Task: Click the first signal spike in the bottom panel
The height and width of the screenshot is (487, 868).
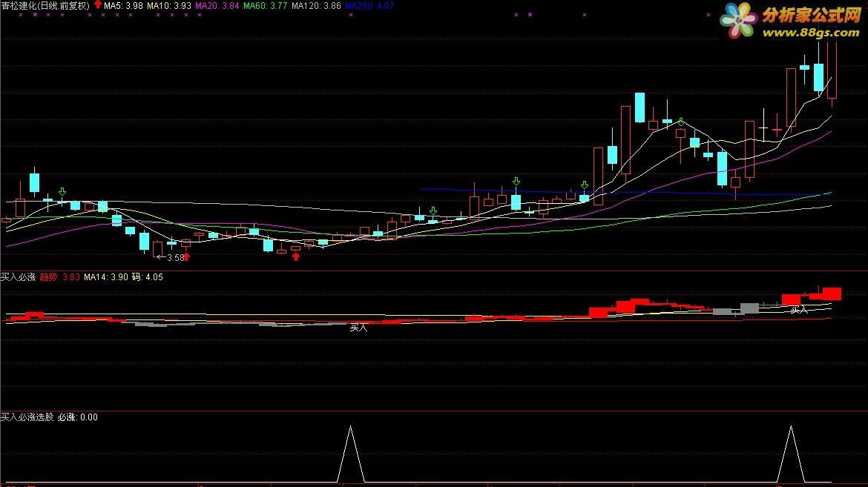Action: coord(350,454)
